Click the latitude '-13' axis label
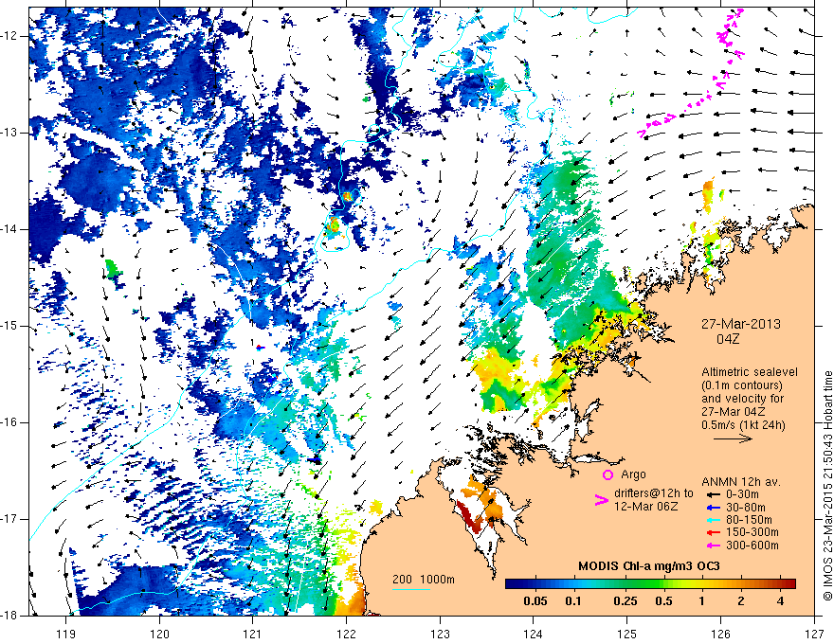This screenshot has height=644, width=834. pyautogui.click(x=9, y=133)
